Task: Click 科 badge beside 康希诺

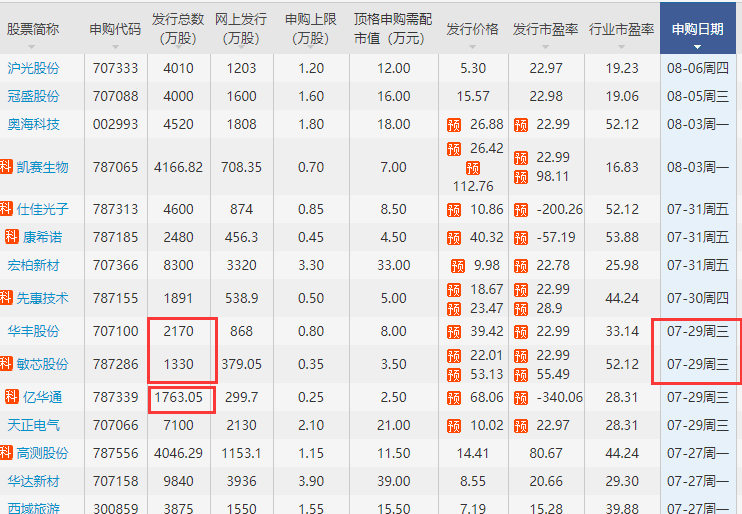Action: (x=12, y=236)
